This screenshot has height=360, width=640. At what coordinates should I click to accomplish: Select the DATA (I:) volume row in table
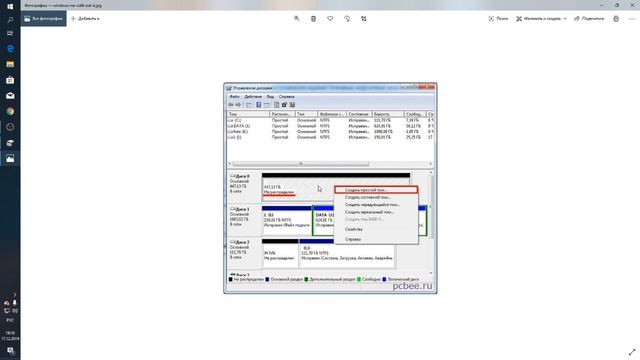click(330, 126)
